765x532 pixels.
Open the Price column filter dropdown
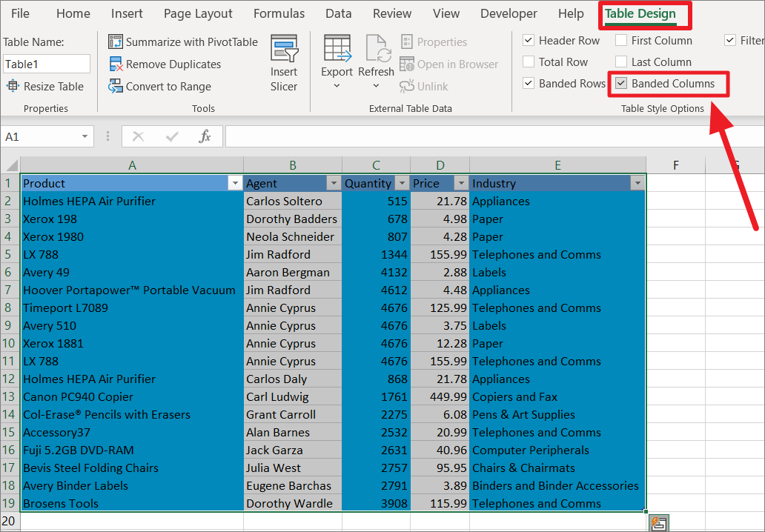tap(461, 183)
